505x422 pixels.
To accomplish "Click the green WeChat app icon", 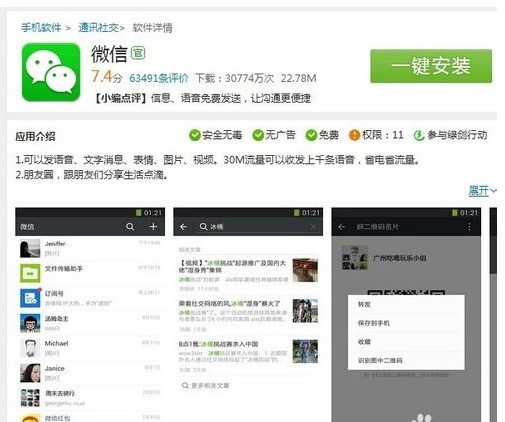I will click(x=51, y=72).
